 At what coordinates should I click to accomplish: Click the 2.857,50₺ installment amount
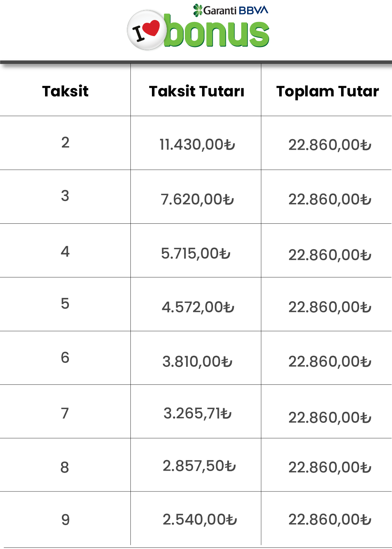[x=199, y=466]
